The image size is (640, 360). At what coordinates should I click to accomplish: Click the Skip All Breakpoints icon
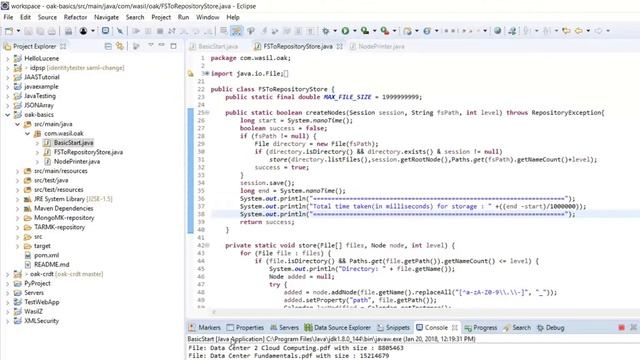[x=120, y=31]
